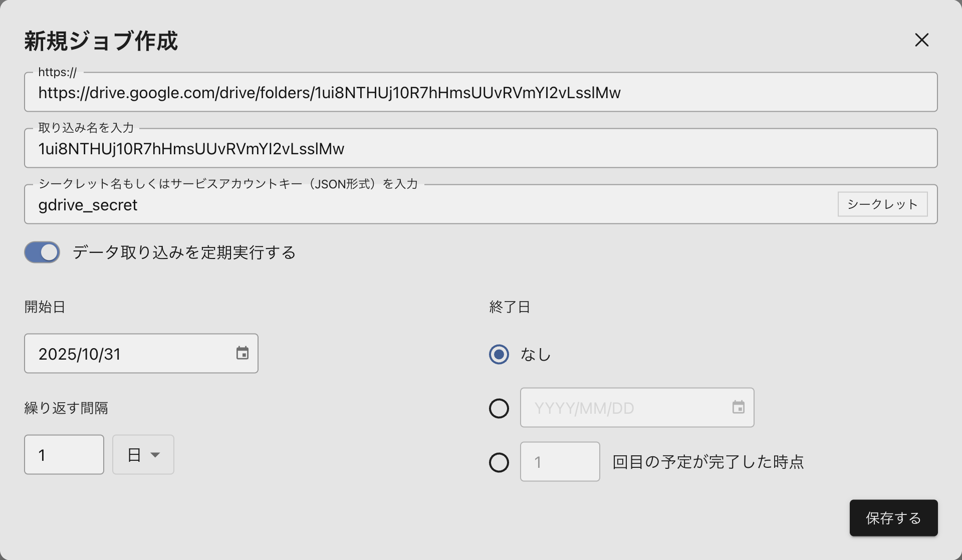
Task: Click the repeat interval number field
Action: [x=64, y=454]
